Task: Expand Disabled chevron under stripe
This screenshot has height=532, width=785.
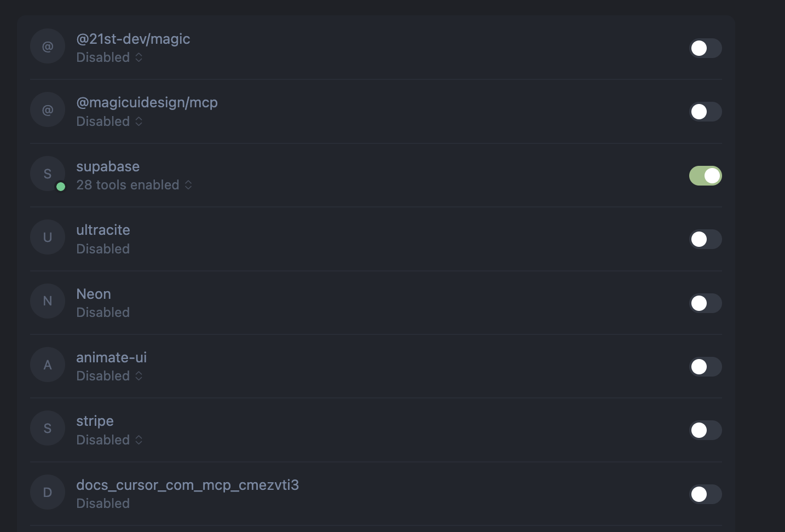Action: pos(139,440)
